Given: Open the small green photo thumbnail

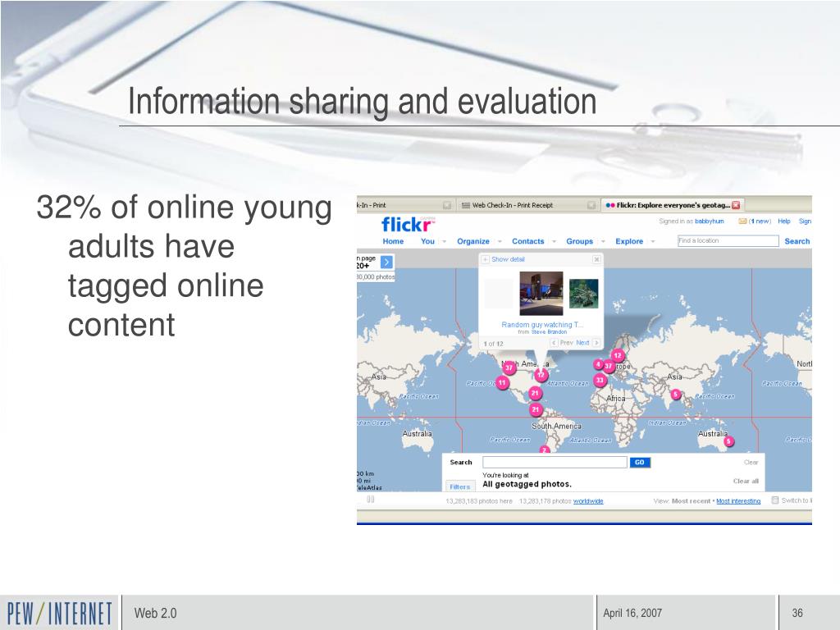Looking at the screenshot, I should pyautogui.click(x=583, y=294).
